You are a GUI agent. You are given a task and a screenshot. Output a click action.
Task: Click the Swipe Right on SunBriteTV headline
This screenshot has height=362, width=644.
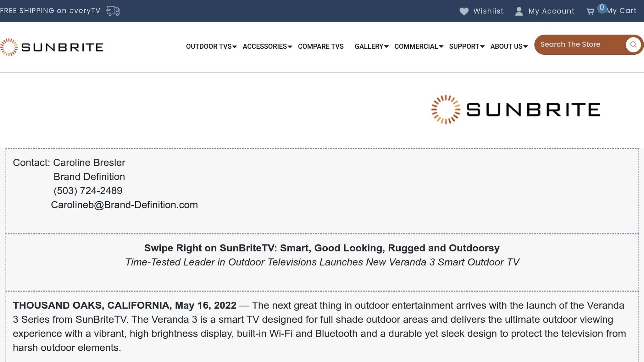coord(322,248)
